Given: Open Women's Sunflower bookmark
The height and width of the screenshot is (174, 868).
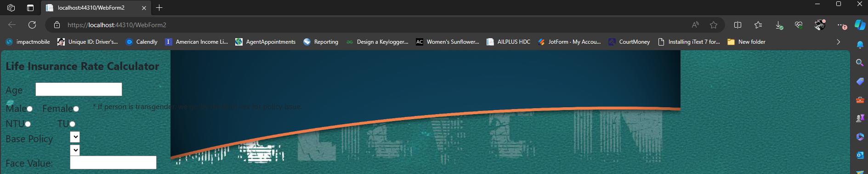Looking at the screenshot, I should (x=448, y=42).
